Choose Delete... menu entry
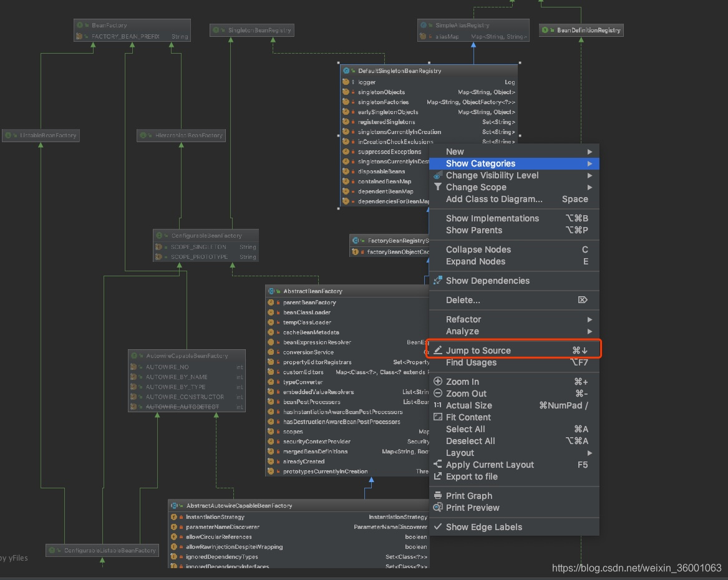The width and height of the screenshot is (728, 580). (x=514, y=300)
